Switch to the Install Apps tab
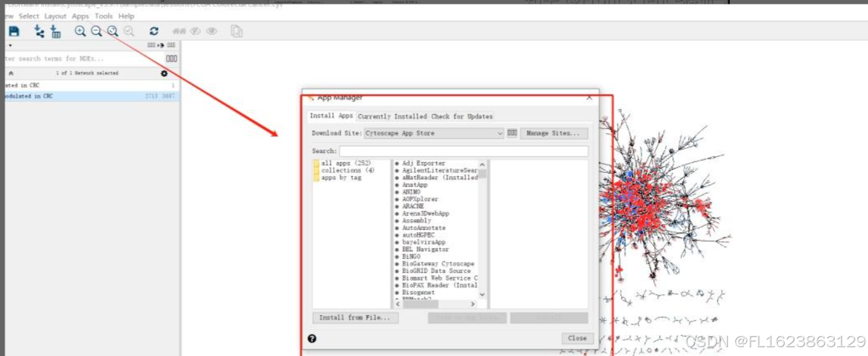The width and height of the screenshot is (868, 356). coord(331,116)
